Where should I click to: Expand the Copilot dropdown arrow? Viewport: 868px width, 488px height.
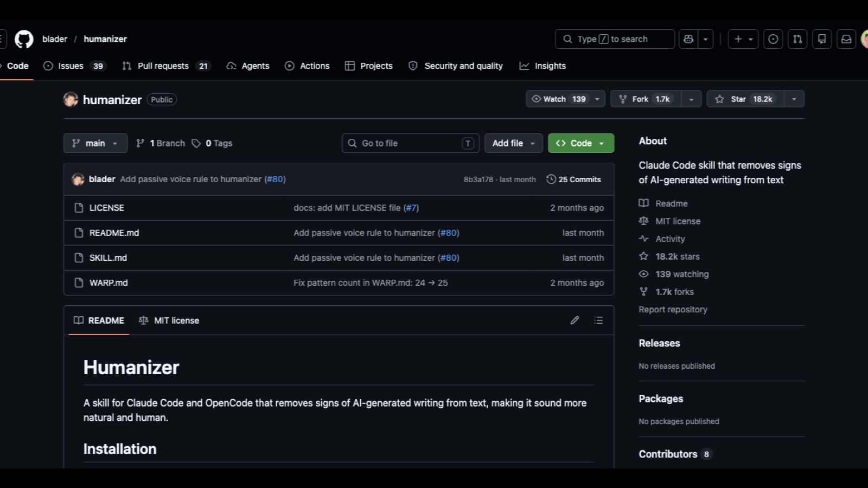click(x=705, y=39)
